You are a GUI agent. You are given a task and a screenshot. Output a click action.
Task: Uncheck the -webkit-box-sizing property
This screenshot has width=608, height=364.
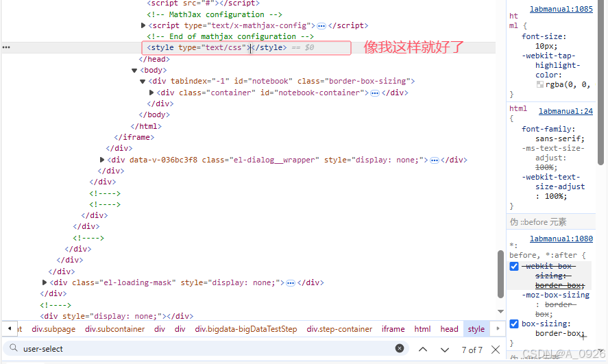(x=514, y=266)
